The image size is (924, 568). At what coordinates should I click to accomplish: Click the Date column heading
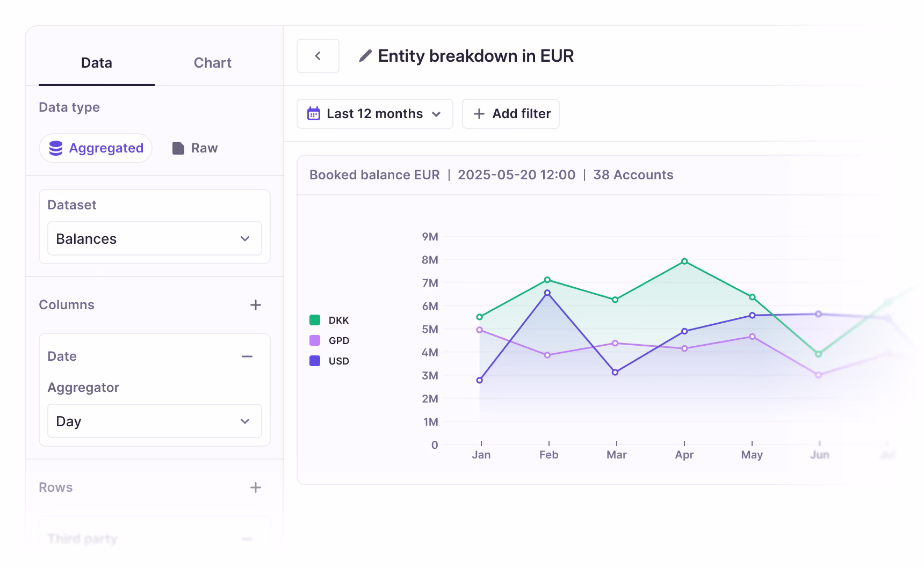click(62, 356)
